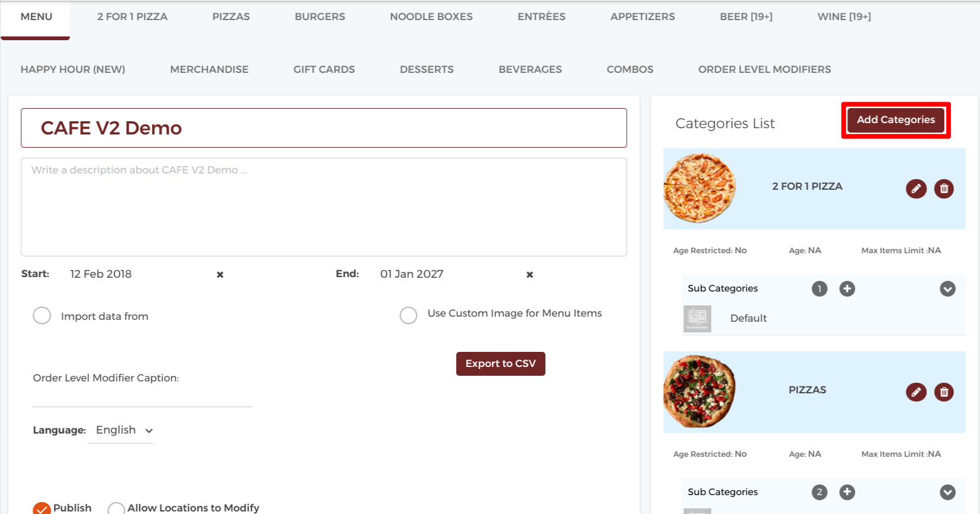The image size is (980, 514).
Task: Add a sub category under PIZZAS
Action: [847, 492]
